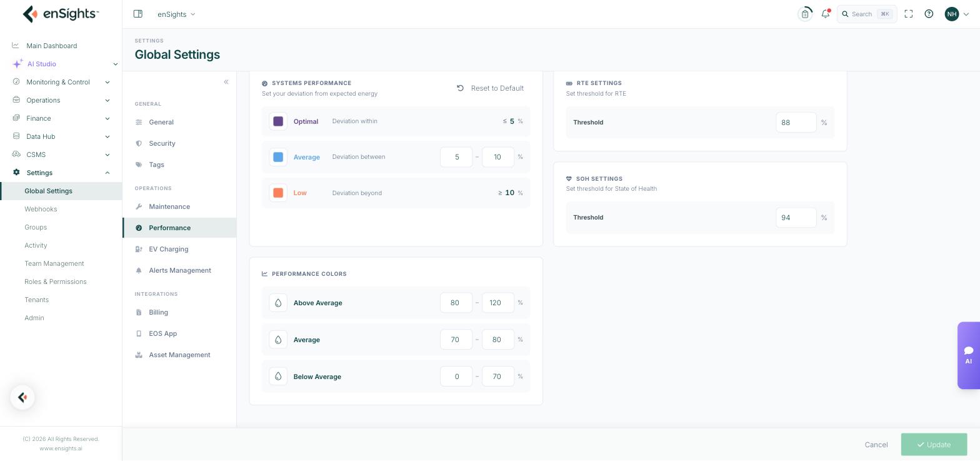Open the blue Average color swatch
980x461 pixels.
[278, 157]
